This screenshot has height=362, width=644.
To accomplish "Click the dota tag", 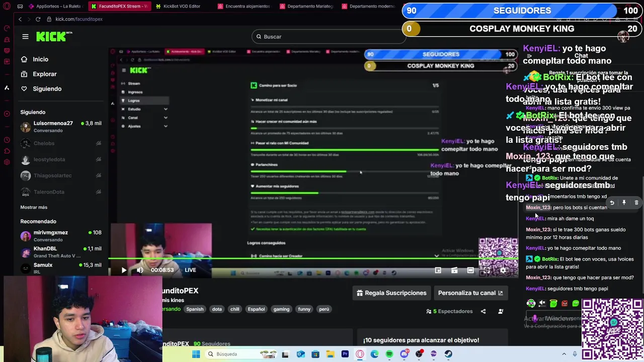I will (217, 309).
